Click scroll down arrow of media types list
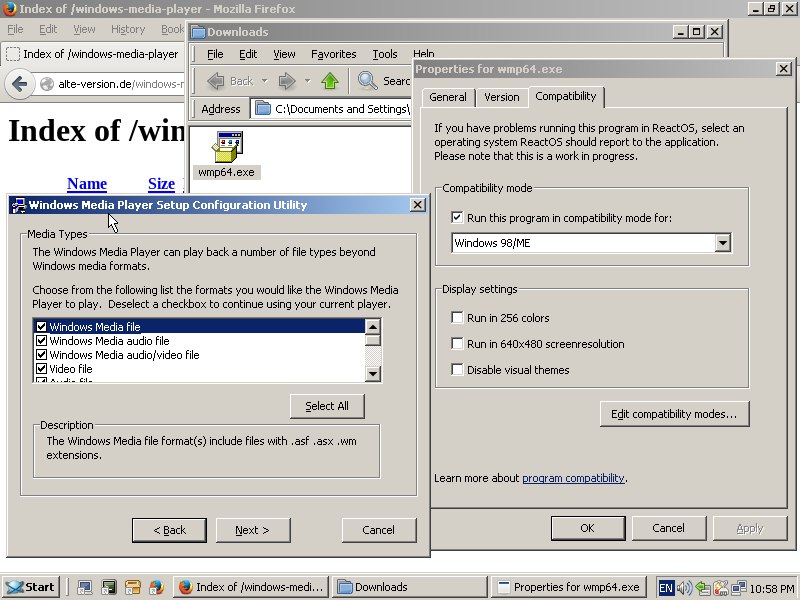 tap(373, 374)
